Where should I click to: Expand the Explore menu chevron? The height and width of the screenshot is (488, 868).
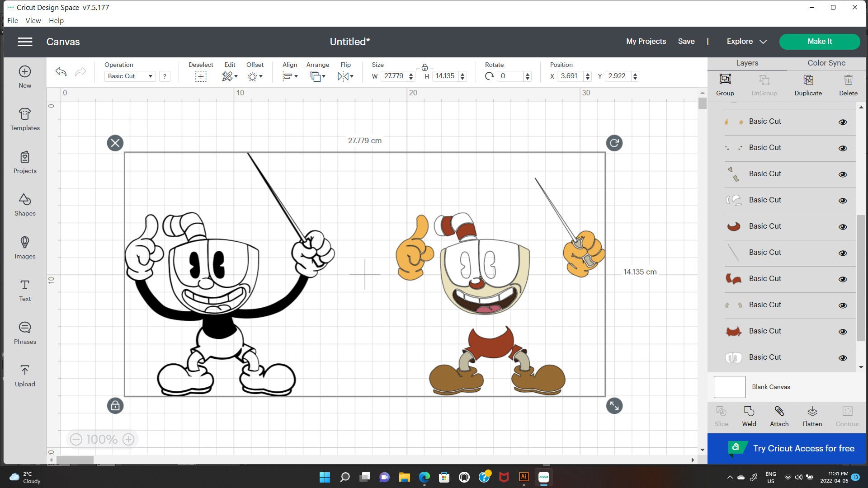[763, 42]
